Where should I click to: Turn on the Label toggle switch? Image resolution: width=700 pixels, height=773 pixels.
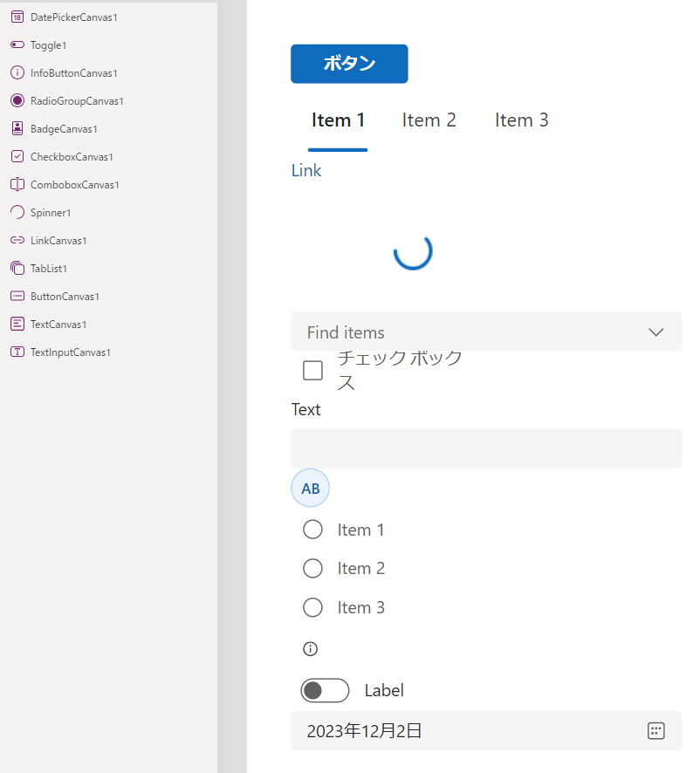[325, 690]
